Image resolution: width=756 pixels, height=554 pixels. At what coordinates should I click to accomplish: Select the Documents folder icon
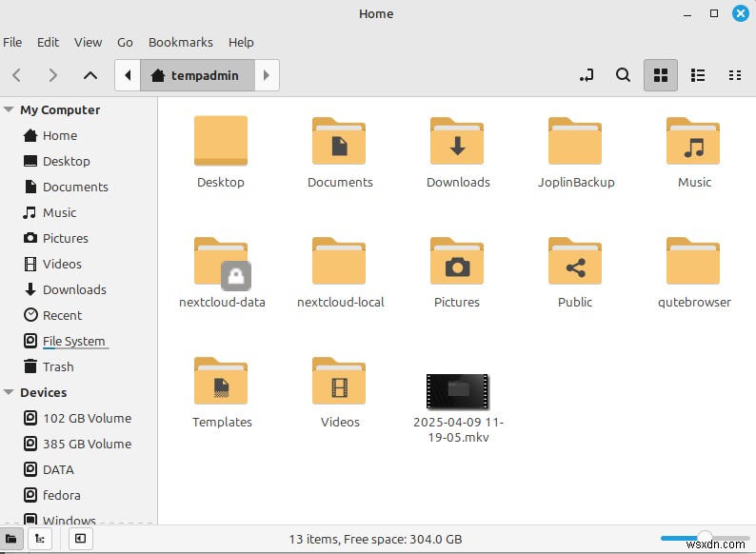point(339,141)
